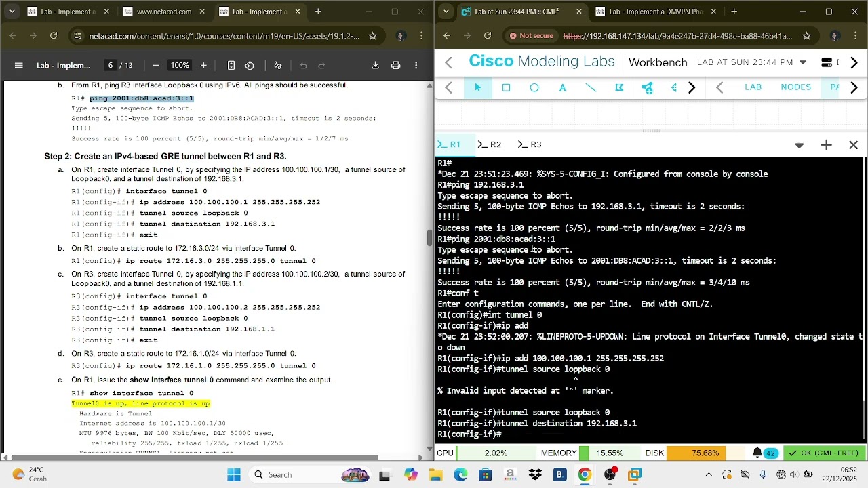Click the left chevron beside the Cisco Modeling Labs logo
Screen dimensions: 868x488
448,62
